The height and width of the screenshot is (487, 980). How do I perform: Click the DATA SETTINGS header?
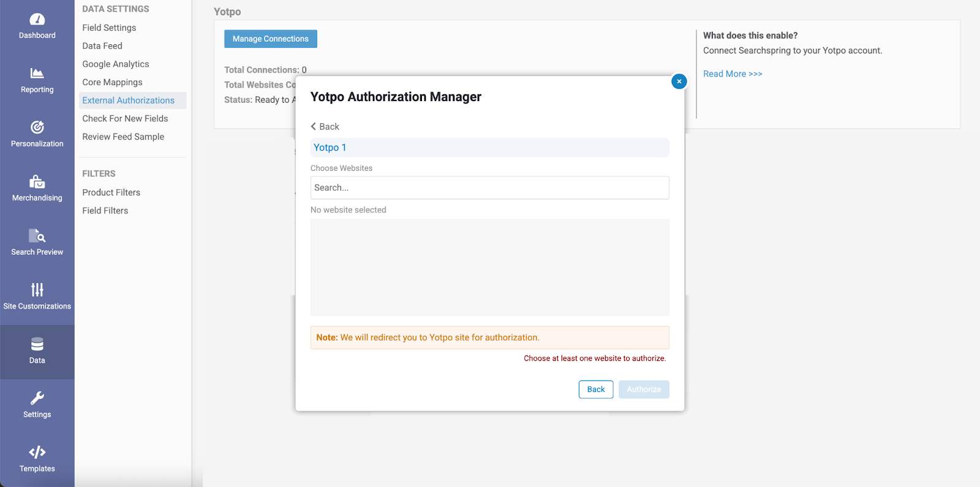[x=116, y=9]
